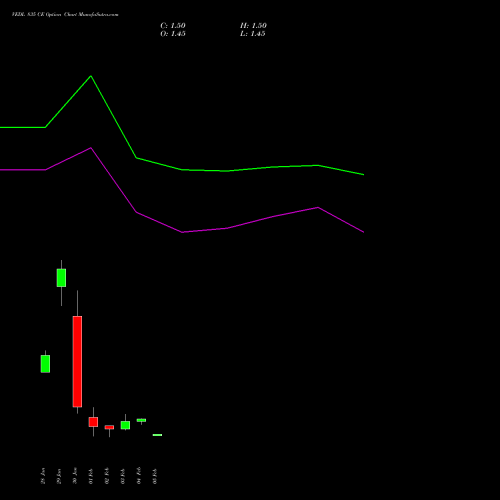Click the high price value H: 1.50

253,26
